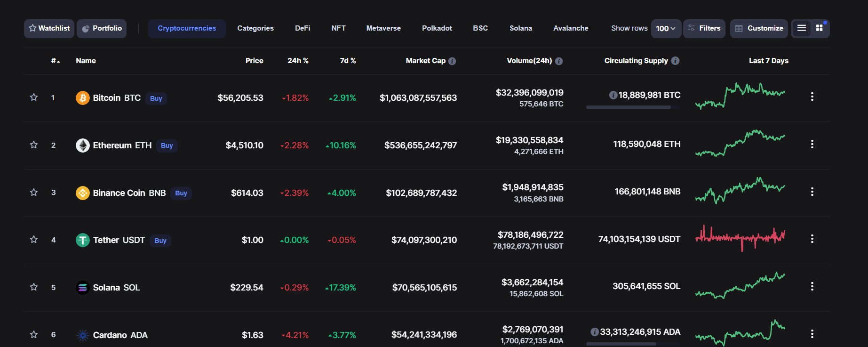
Task: Sort the table by Name column
Action: [86, 61]
